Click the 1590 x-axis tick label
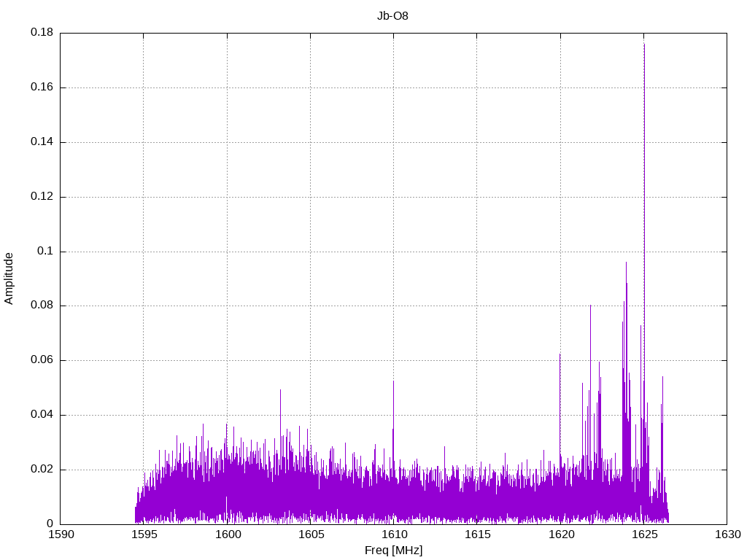Screen dimensions: 747x560 coord(62,534)
